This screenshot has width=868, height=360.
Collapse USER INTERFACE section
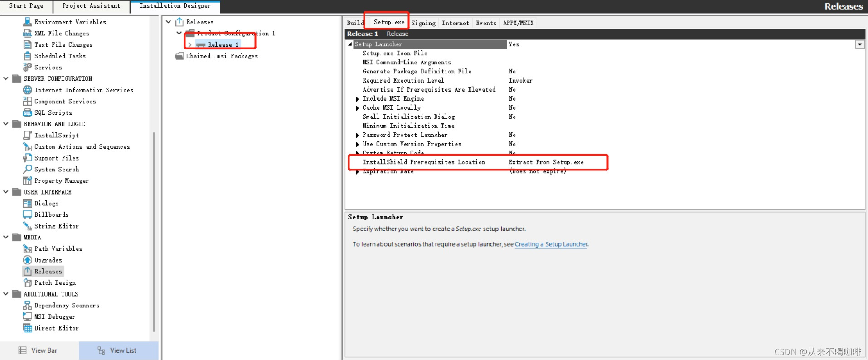pyautogui.click(x=6, y=192)
